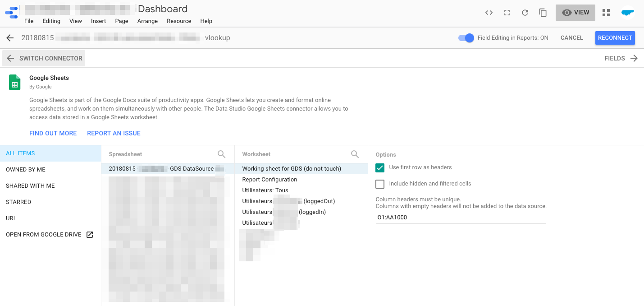Click the Data Studio logo icon
This screenshot has width=644, height=306.
point(11,13)
